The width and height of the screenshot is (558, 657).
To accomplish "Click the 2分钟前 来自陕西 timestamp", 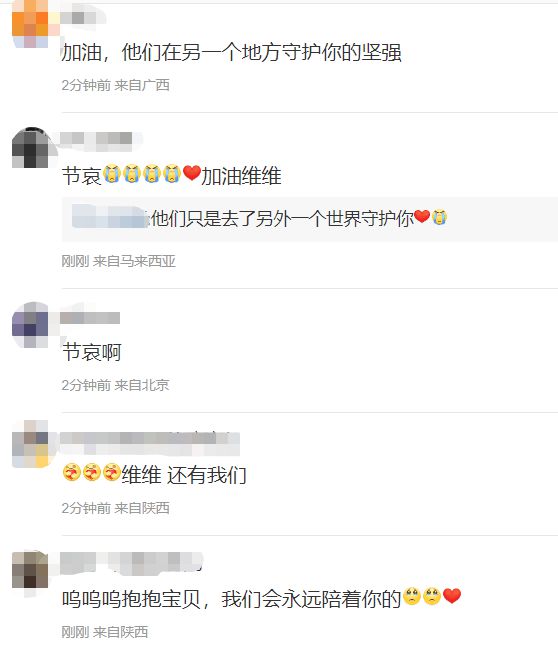I will (x=115, y=508).
